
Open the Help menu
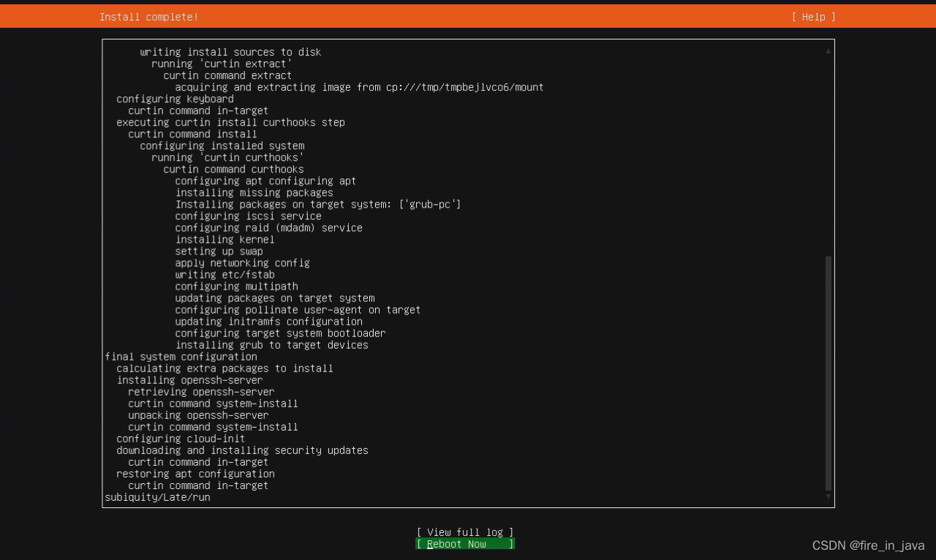pos(813,17)
